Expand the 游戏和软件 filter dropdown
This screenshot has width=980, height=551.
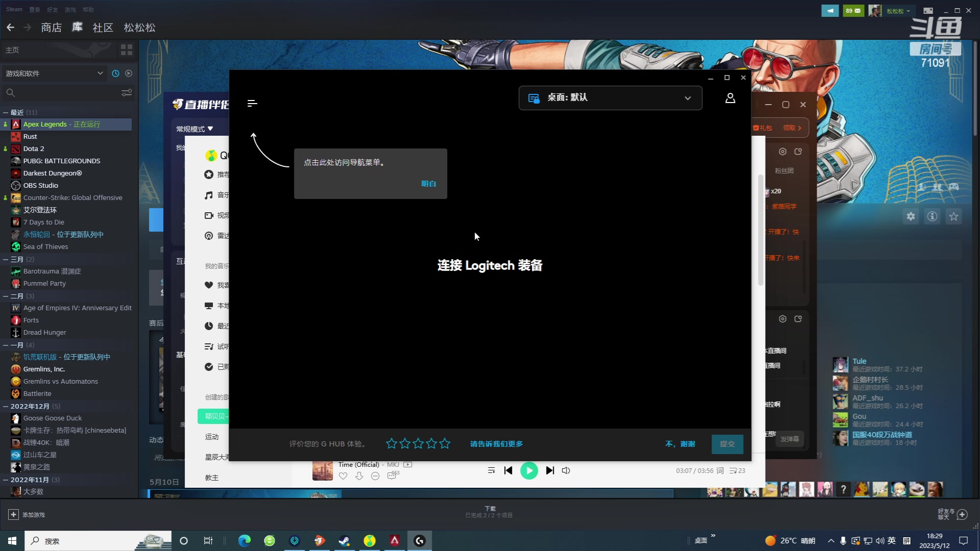pos(54,73)
